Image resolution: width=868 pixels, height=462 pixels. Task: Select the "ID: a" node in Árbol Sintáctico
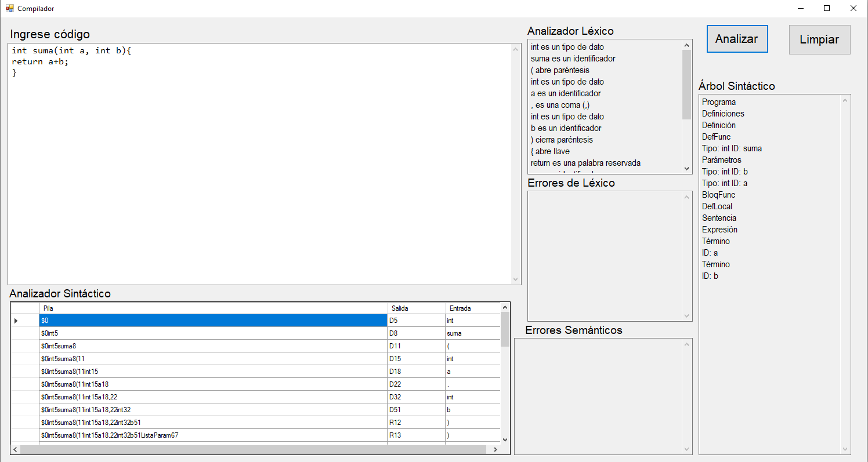[710, 252]
